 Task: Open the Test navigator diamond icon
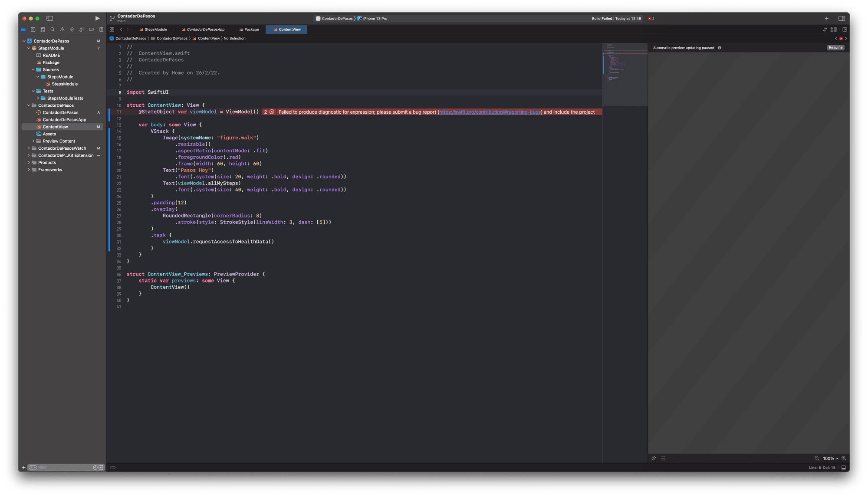(72, 30)
